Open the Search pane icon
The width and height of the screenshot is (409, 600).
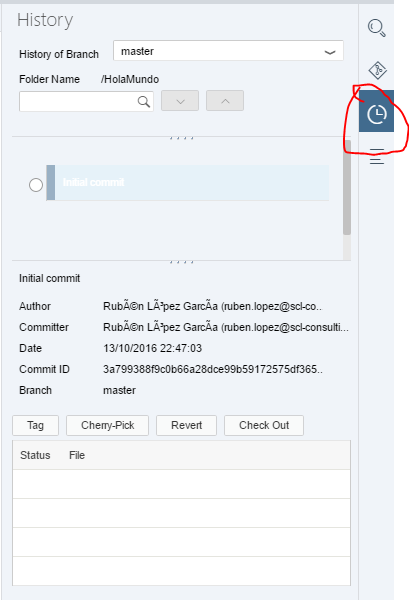click(376, 28)
